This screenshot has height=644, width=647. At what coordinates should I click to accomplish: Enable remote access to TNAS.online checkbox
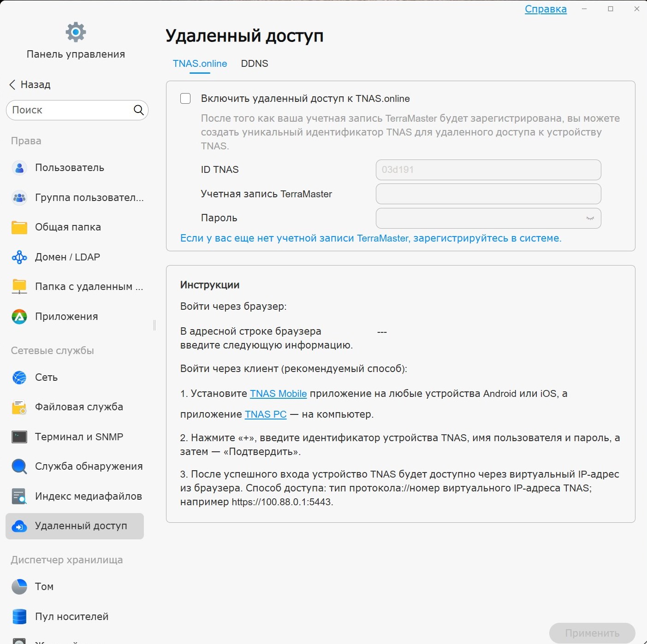185,99
